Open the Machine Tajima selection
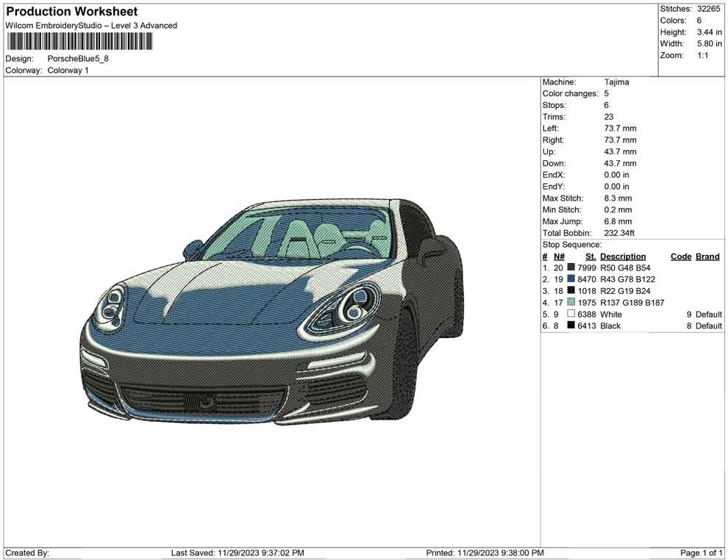 tap(615, 82)
